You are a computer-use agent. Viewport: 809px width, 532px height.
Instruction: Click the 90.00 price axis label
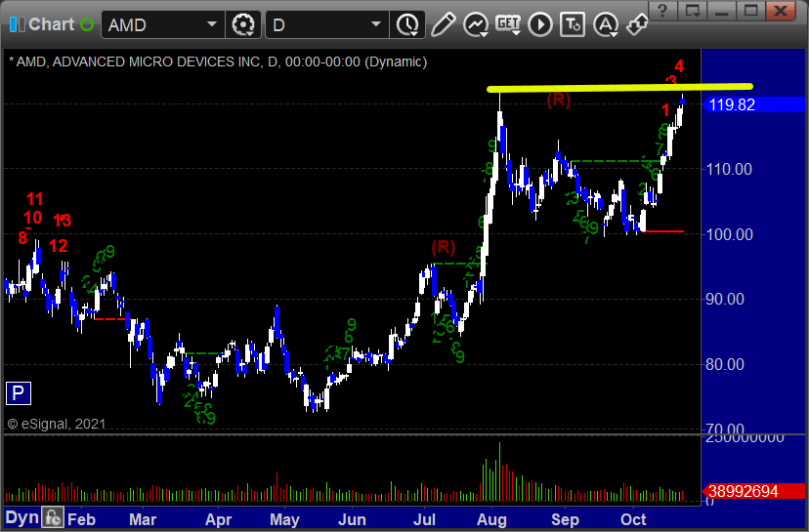click(x=725, y=299)
